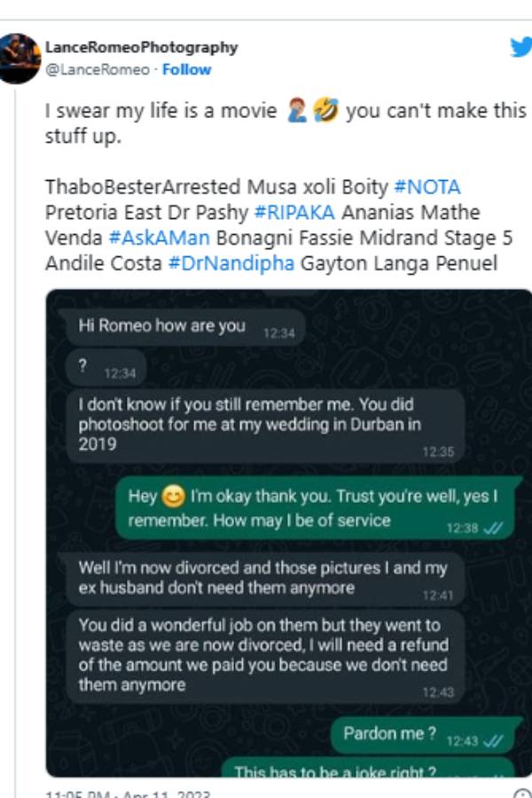Screen dimensions: 532x798
Task: Follow the LanceRomeo account
Action: [187, 70]
